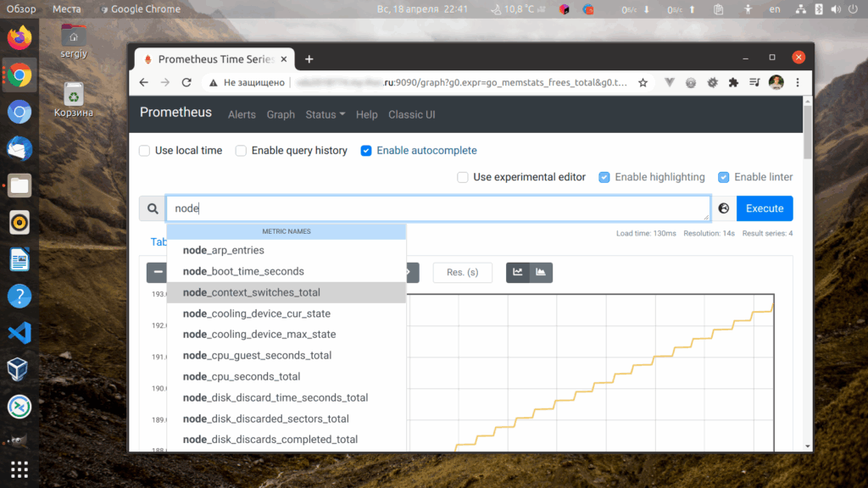Close the Prometheus Time Series tab
The height and width of the screenshot is (488, 868).
pos(283,59)
